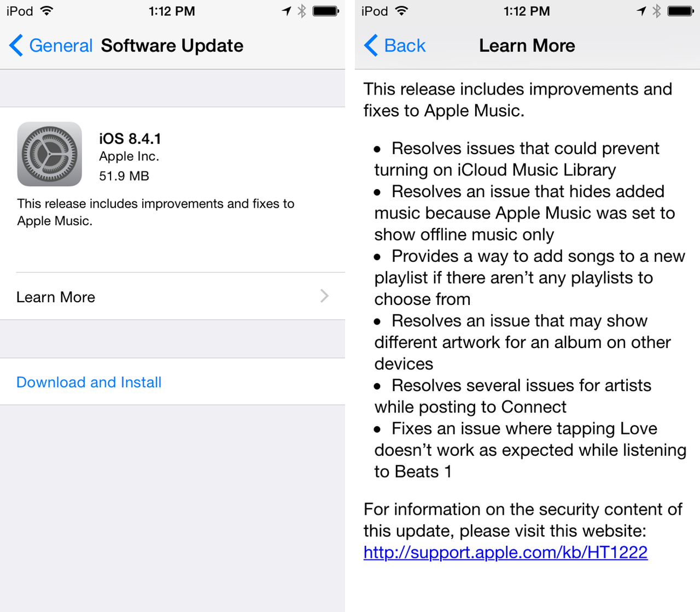Tap location arrow icon in left status bar

[287, 11]
